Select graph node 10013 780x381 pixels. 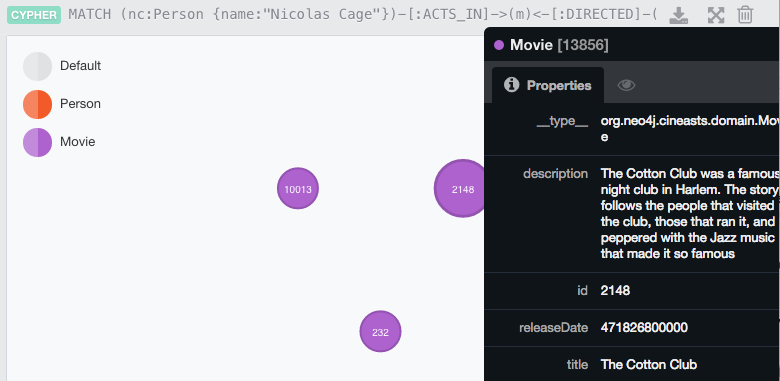click(x=298, y=189)
